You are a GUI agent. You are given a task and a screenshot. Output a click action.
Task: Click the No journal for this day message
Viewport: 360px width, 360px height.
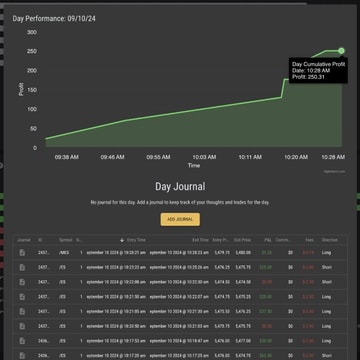tap(180, 202)
